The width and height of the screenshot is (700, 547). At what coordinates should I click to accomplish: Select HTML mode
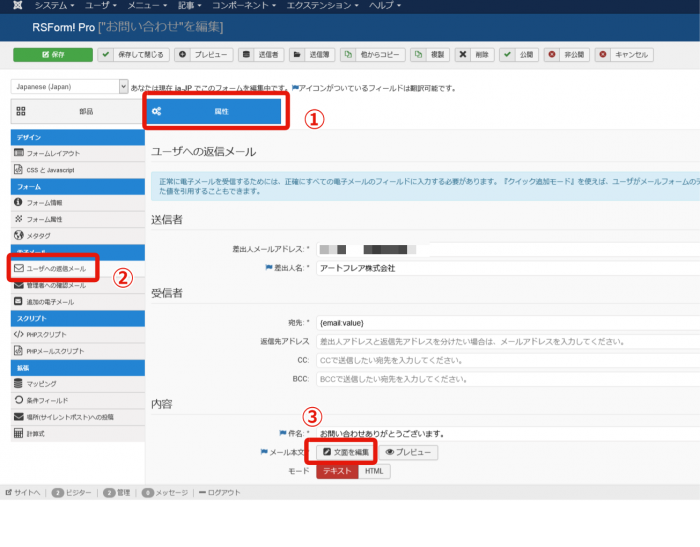374,471
